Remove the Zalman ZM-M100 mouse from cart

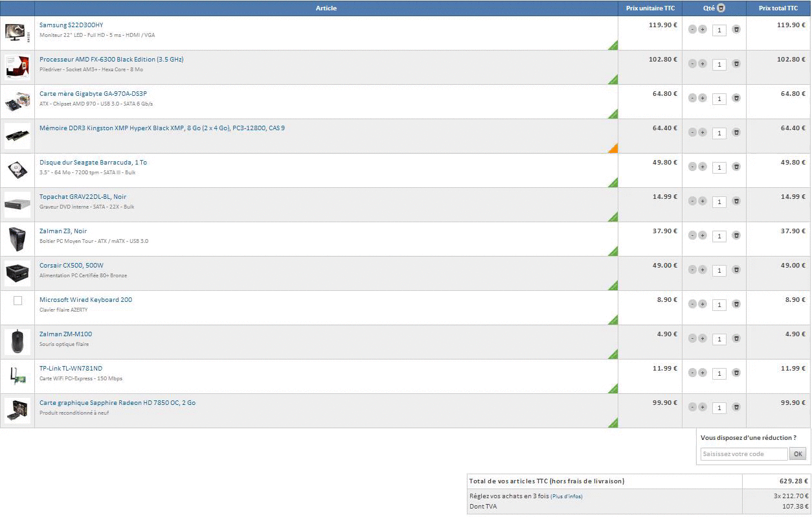tap(736, 338)
